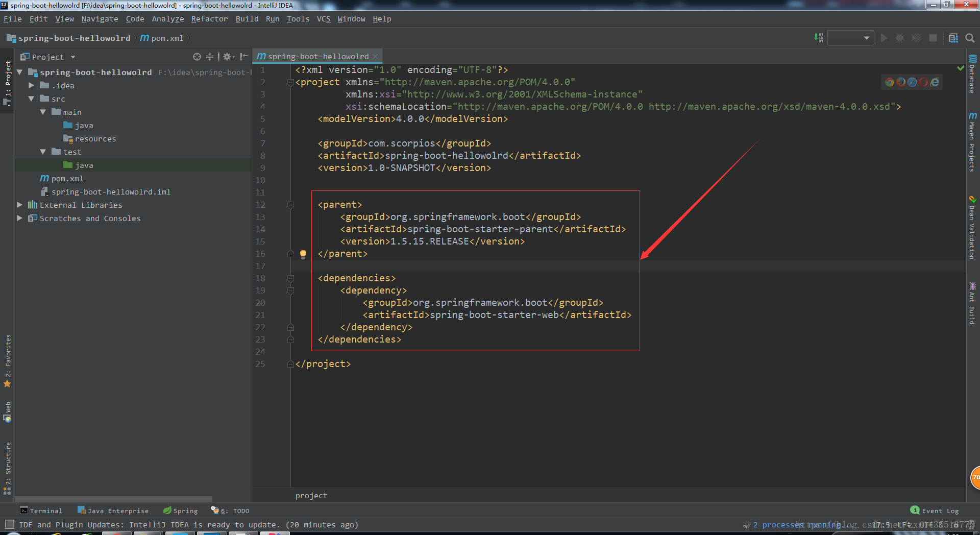980x535 pixels.
Task: Toggle the 2: Favorites side tab
Action: point(7,361)
